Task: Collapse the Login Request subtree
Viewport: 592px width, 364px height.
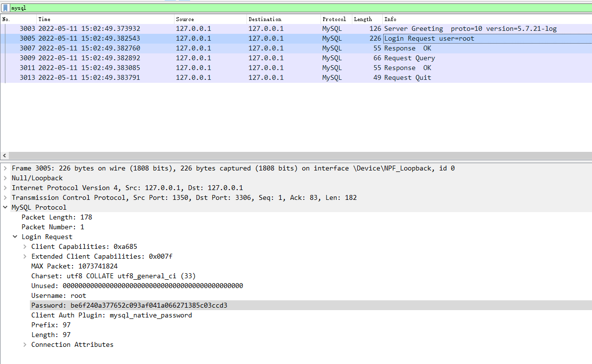Action: coord(15,237)
